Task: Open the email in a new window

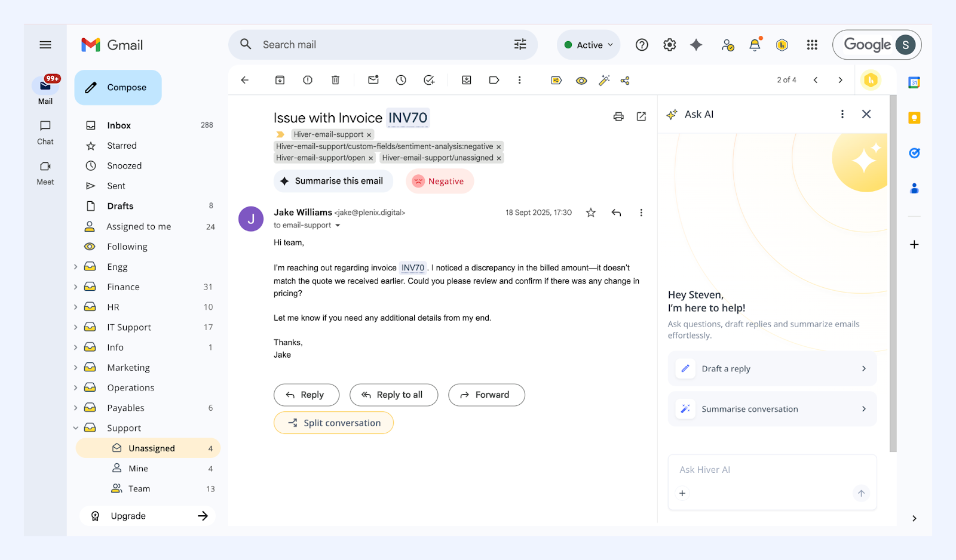Action: [x=641, y=116]
